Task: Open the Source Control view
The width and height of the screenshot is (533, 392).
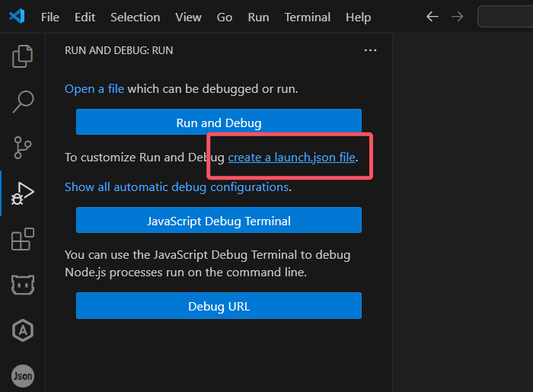Action: [23, 147]
